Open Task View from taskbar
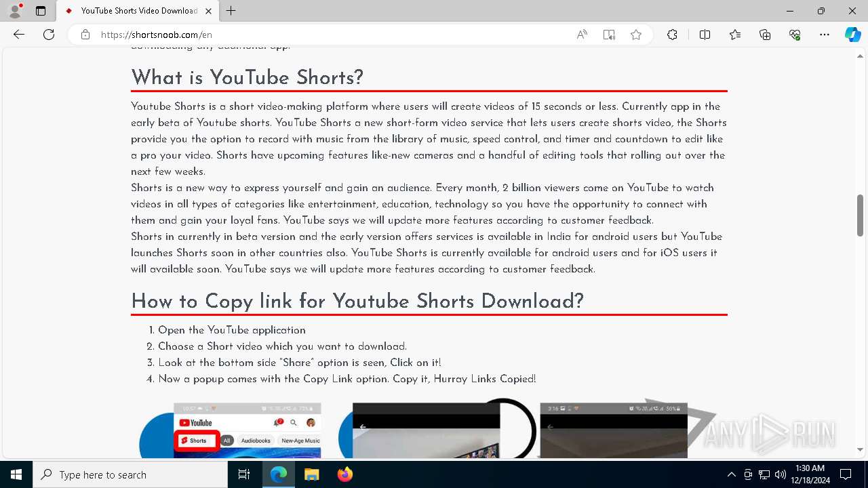The height and width of the screenshot is (488, 868). click(244, 474)
